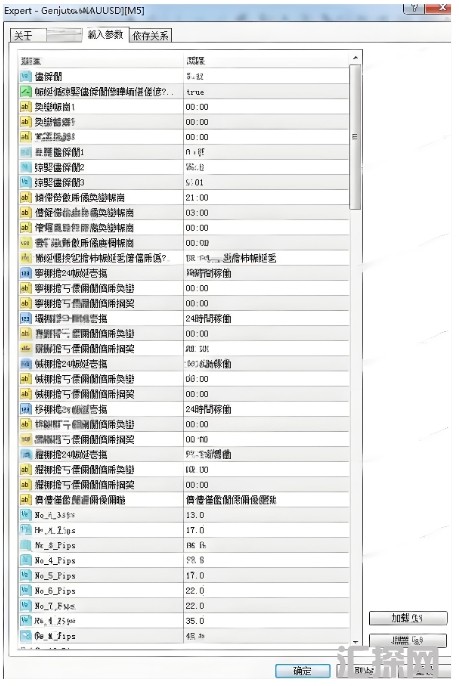This screenshot has height=686, width=459.
Task: Select the No_6_Pips value 22.0 field
Action: point(266,591)
